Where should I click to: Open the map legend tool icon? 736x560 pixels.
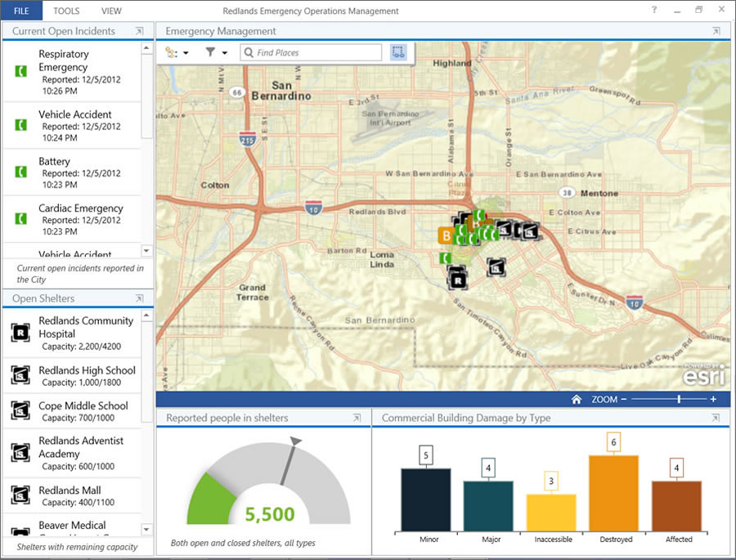pos(173,52)
